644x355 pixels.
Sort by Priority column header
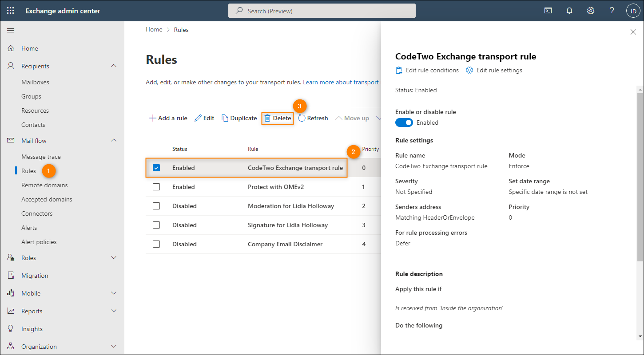370,149
